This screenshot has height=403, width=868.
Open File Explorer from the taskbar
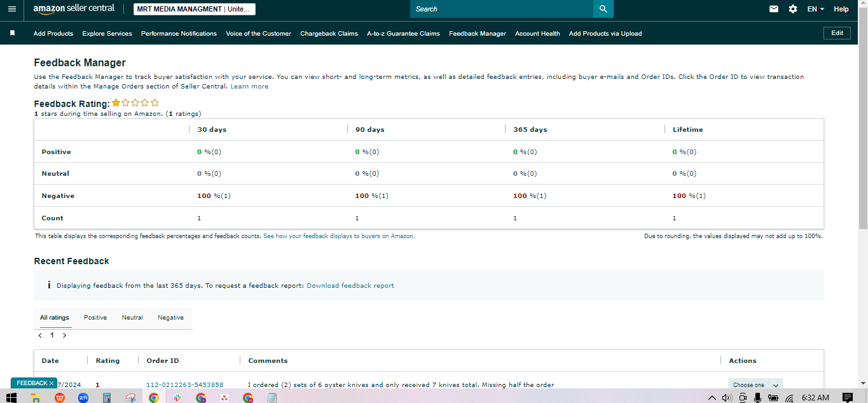pos(36,398)
